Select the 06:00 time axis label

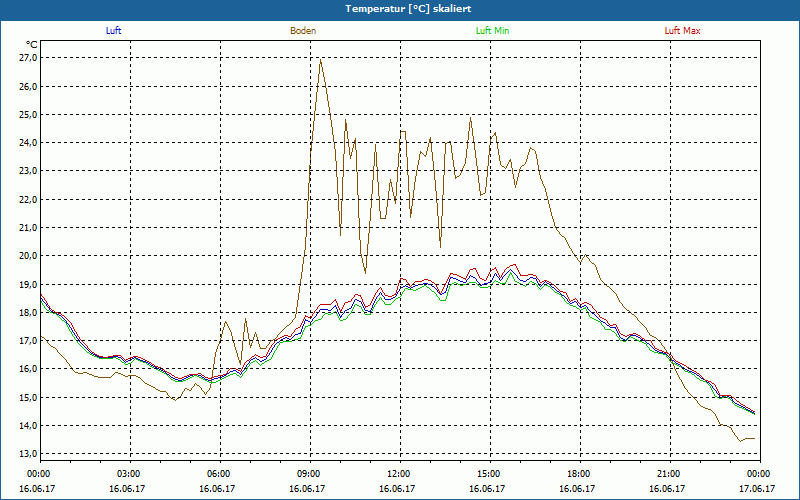pos(219,474)
